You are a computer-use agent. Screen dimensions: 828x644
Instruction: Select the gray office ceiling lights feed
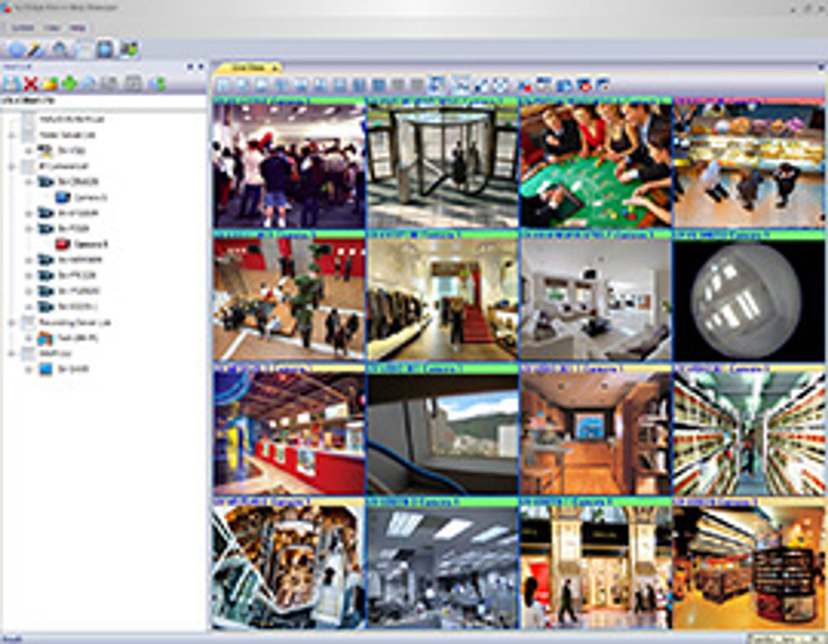(x=442, y=567)
